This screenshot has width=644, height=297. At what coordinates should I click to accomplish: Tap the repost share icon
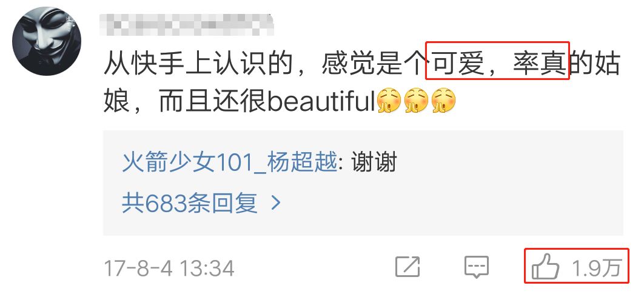coord(408,267)
